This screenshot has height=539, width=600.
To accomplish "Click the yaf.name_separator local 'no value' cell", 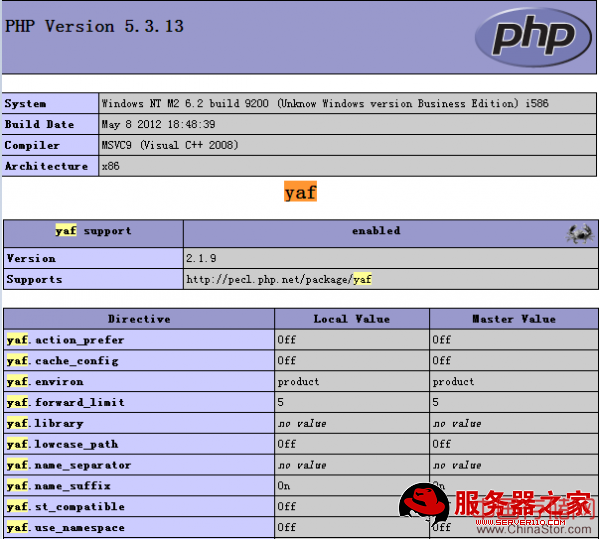I will click(302, 466).
